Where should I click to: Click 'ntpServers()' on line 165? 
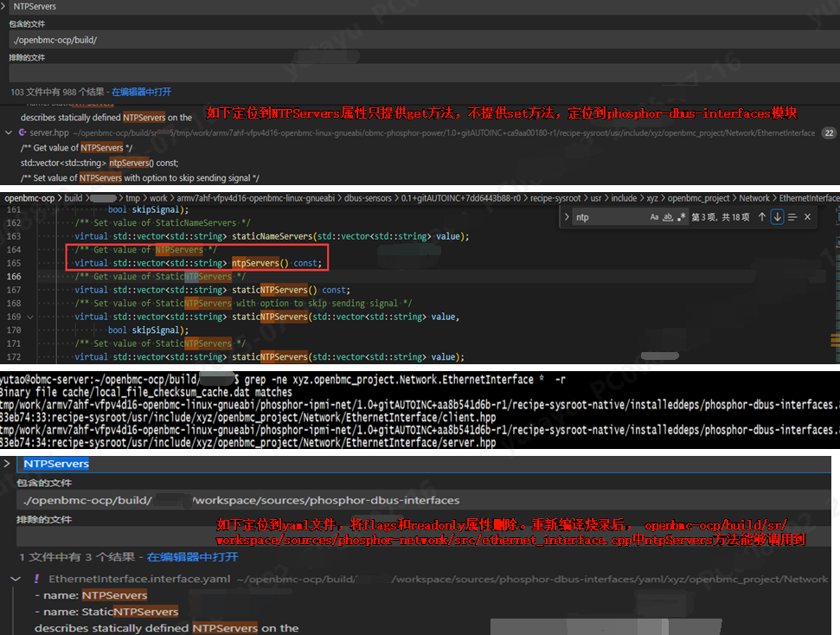tap(260, 263)
